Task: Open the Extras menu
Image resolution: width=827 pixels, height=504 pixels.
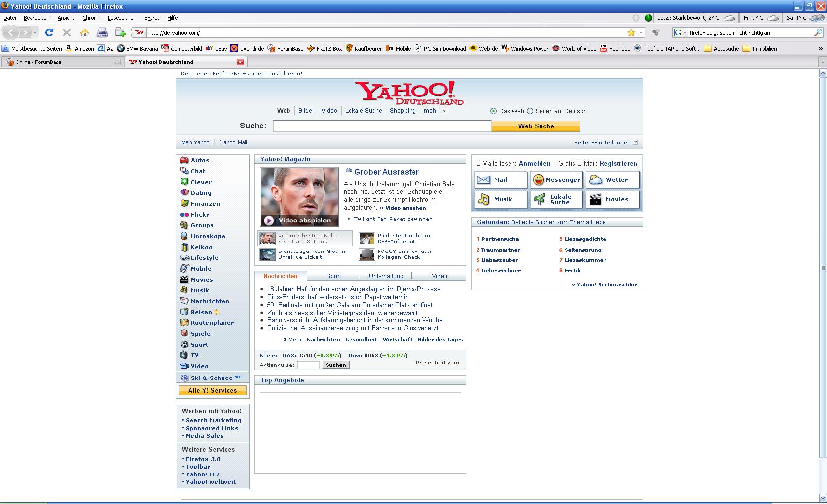Action: click(x=152, y=18)
